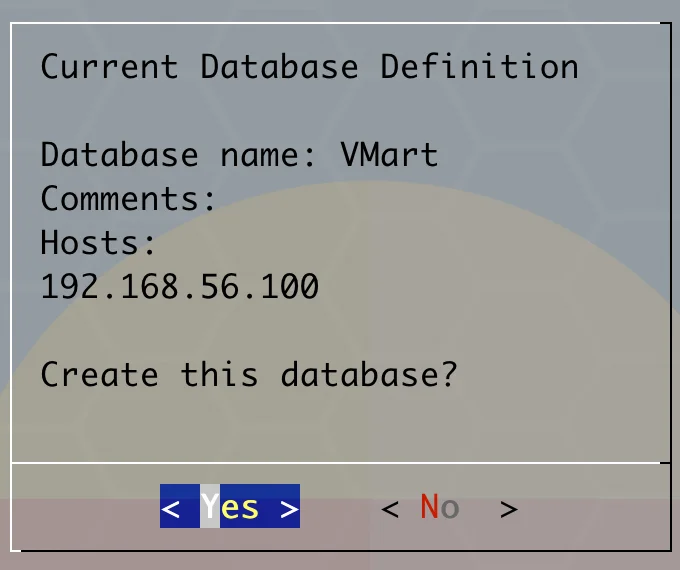This screenshot has height=570, width=680.
Task: Click the word Create in the prompt
Action: point(99,375)
